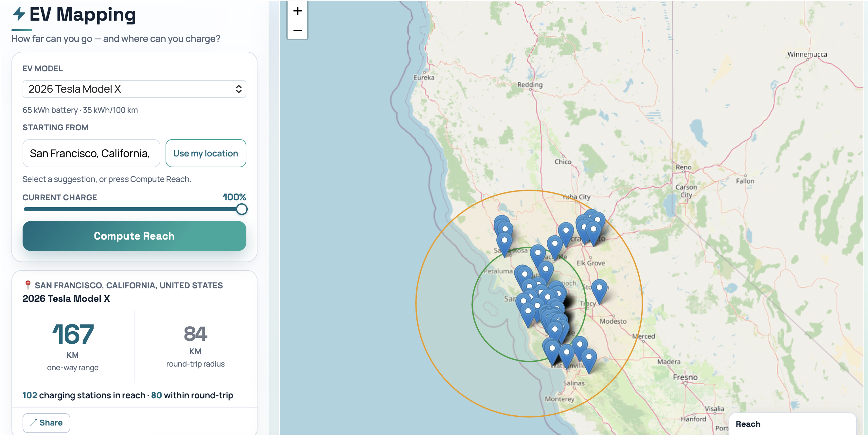The height and width of the screenshot is (435, 868).
Task: Open the EV model dropdown
Action: tap(134, 89)
